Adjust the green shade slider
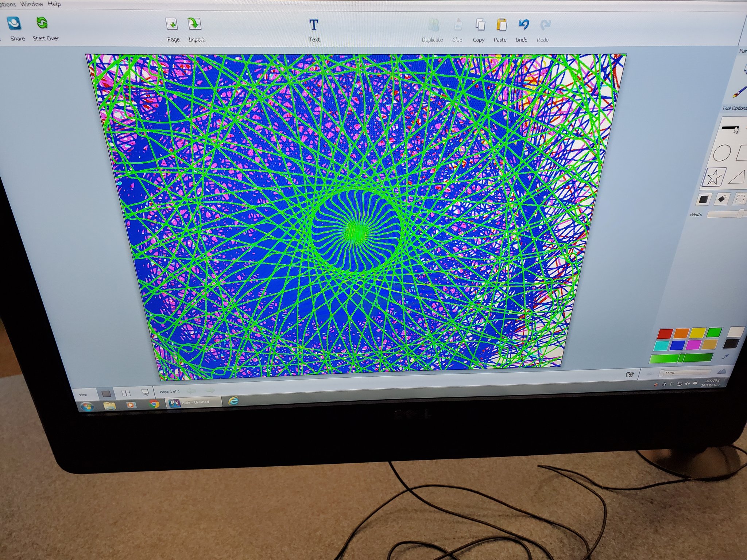The image size is (747, 560). [681, 358]
